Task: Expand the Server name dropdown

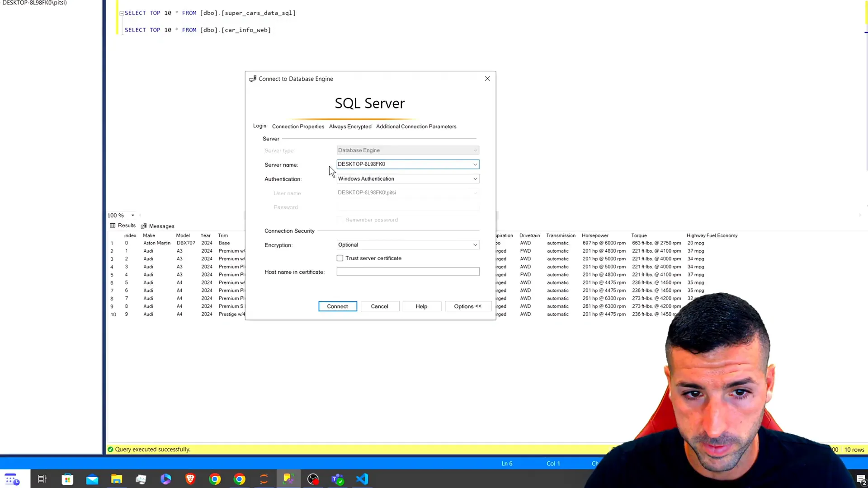Action: (476, 164)
